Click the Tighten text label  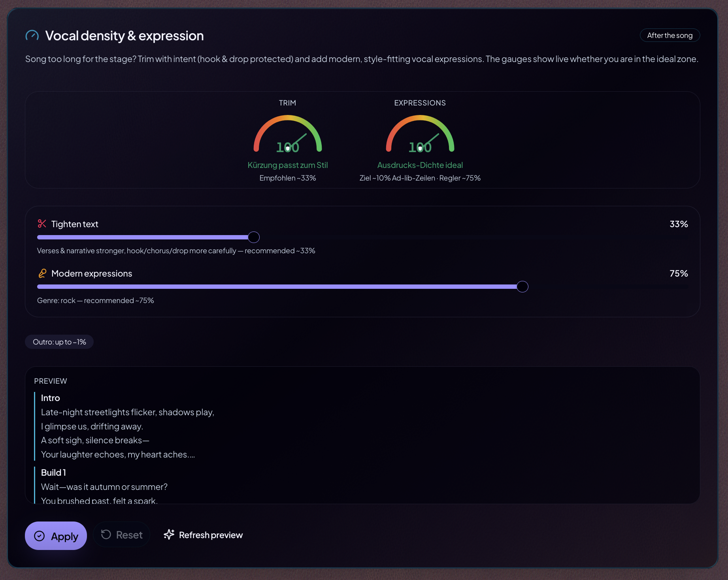tap(75, 224)
